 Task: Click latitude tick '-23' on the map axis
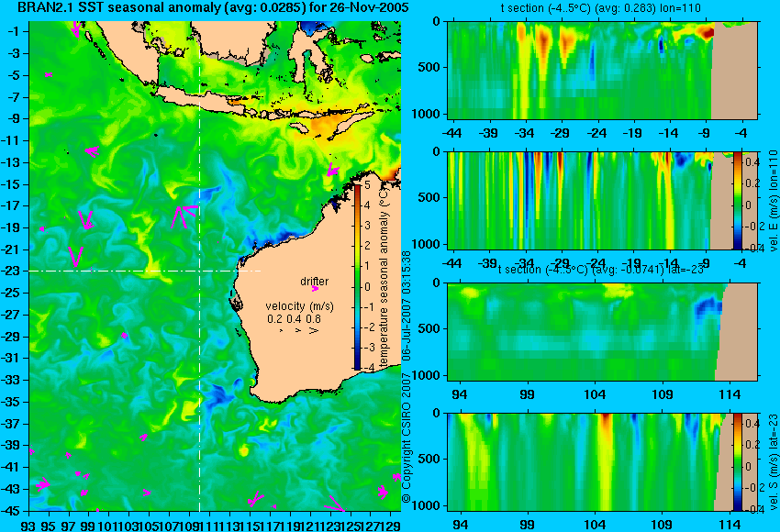click(13, 271)
